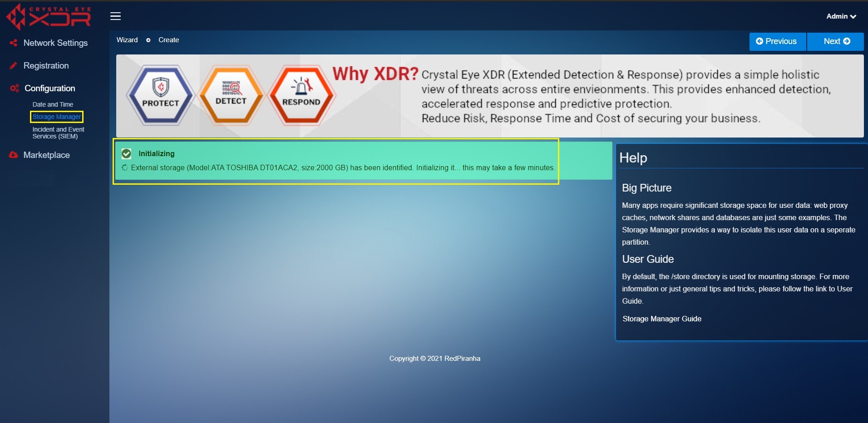
Task: Click the DETECT hexagon badge
Action: point(231,95)
